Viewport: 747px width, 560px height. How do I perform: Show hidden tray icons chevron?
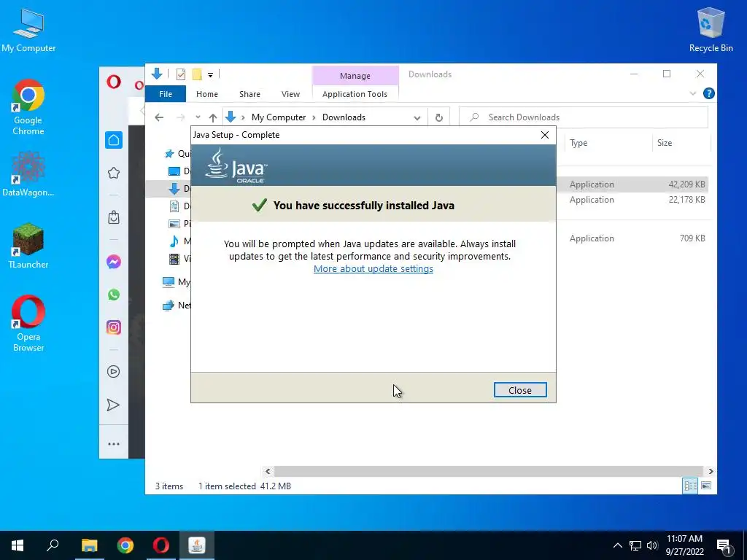click(x=617, y=545)
